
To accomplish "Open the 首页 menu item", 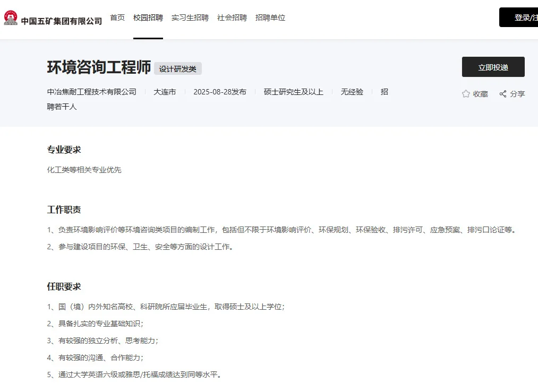I will point(117,18).
